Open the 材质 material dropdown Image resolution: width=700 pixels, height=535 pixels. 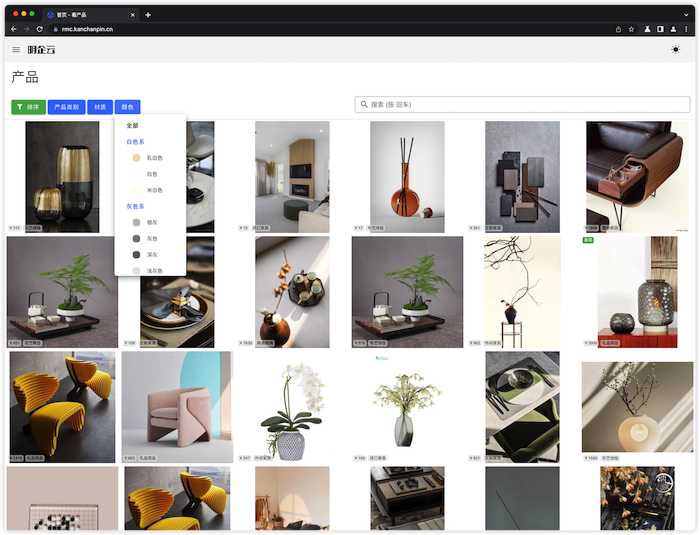[100, 107]
